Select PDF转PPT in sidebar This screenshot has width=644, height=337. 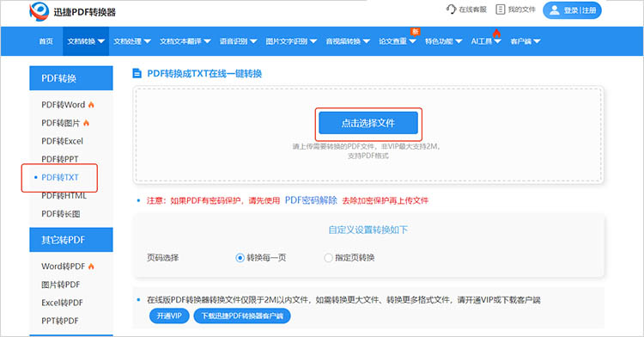pos(59,159)
